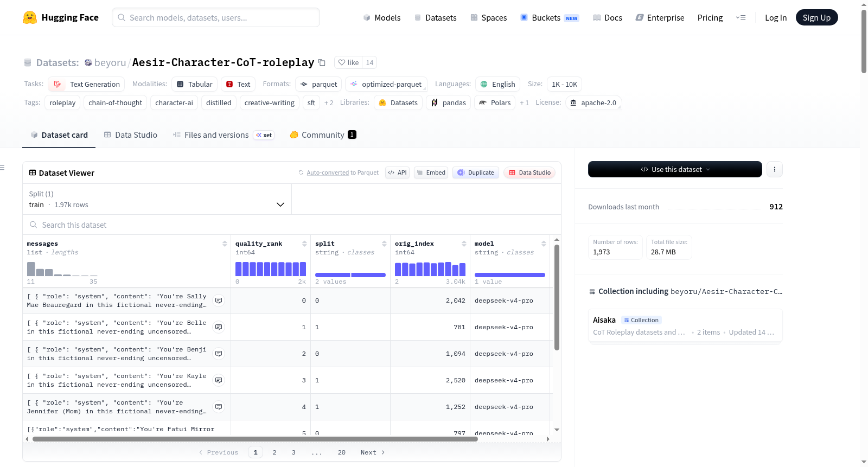
Task: Open the Models menu
Action: [x=382, y=18]
